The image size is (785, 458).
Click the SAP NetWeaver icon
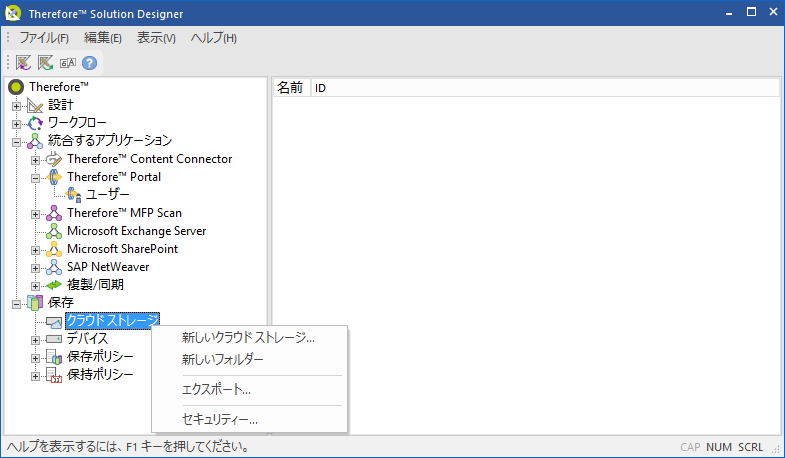[x=54, y=267]
